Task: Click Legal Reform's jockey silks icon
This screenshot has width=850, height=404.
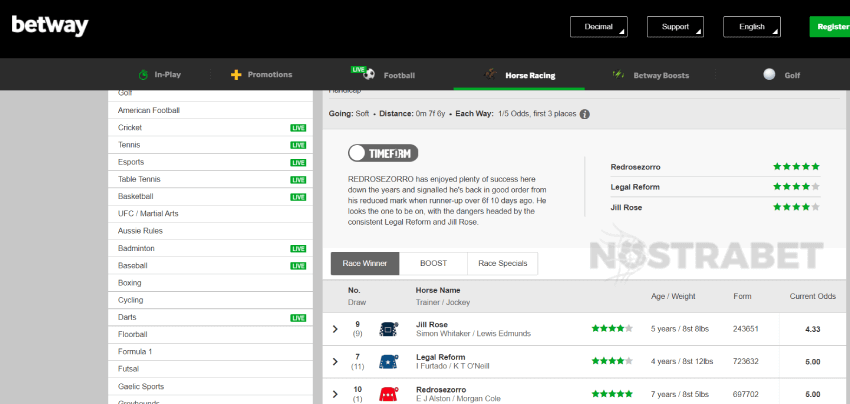Action: point(389,361)
